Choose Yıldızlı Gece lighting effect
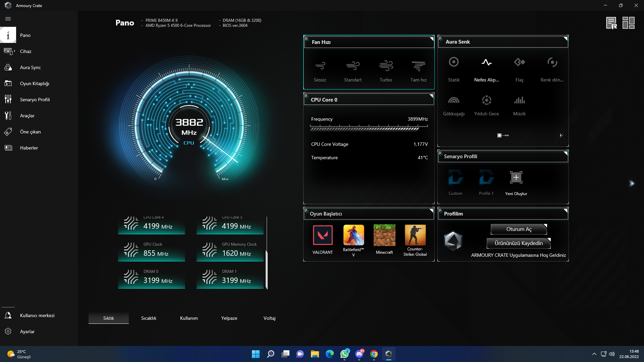The height and width of the screenshot is (362, 644). [487, 106]
